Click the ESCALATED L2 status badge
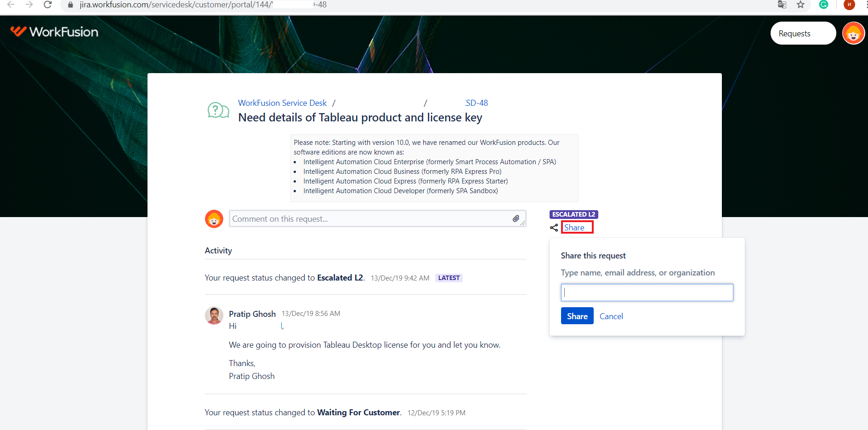This screenshot has height=430, width=868. [573, 214]
